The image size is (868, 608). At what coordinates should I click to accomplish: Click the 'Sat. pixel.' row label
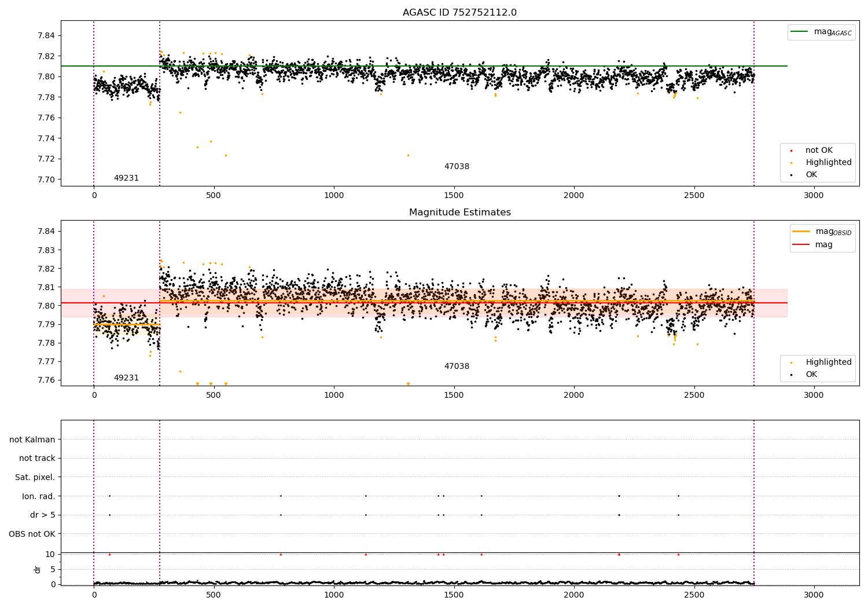pos(35,477)
